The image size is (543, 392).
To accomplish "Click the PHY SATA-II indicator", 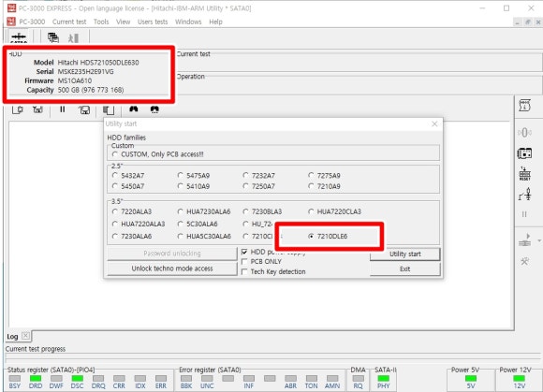I will pyautogui.click(x=383, y=378).
